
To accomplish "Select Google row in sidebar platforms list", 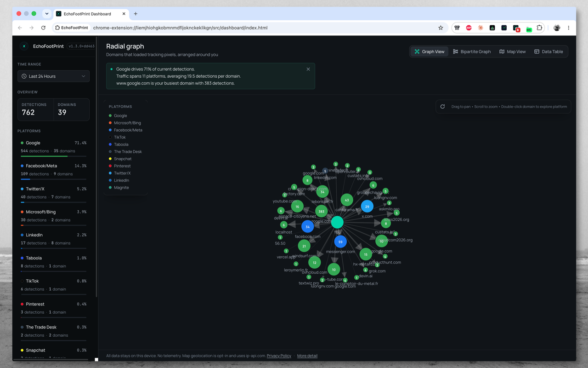I will click(x=53, y=147).
